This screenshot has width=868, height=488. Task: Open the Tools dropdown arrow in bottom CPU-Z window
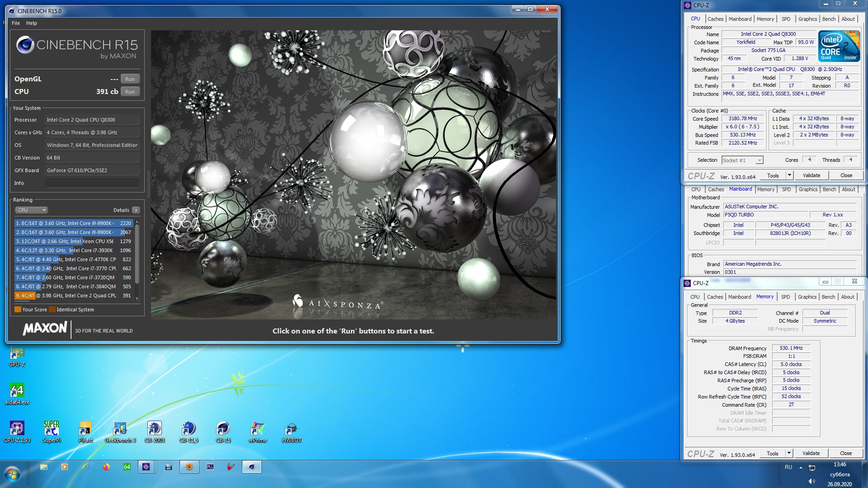pyautogui.click(x=789, y=453)
